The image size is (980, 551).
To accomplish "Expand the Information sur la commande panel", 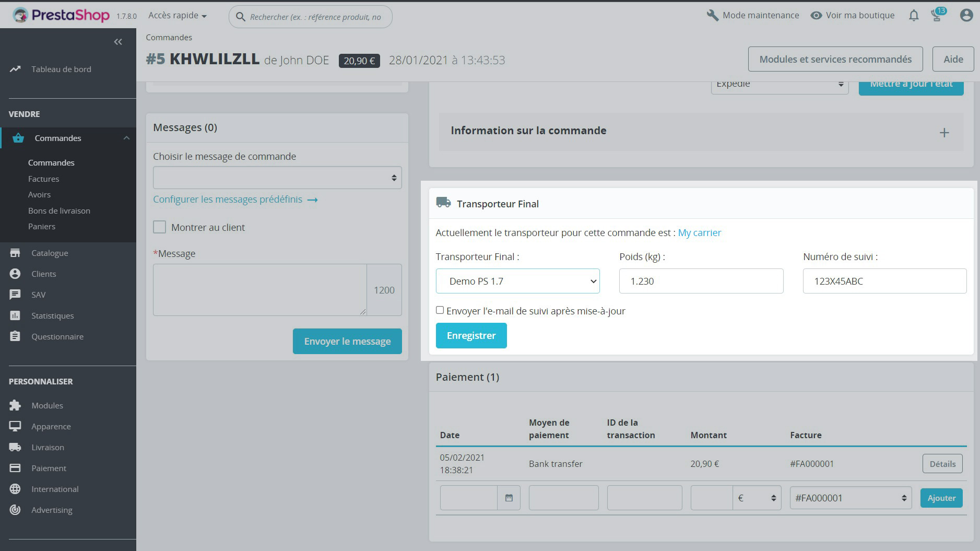I will click(944, 132).
